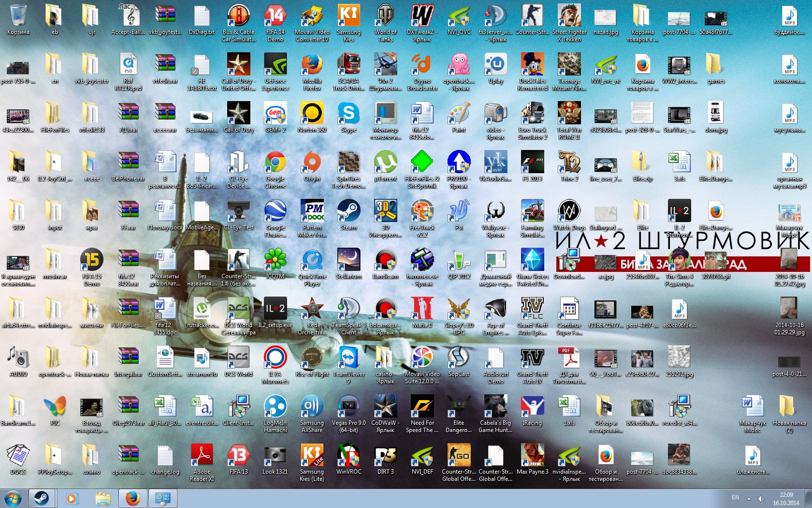Open Total War ROME II shortcut
This screenshot has height=508, width=812.
point(569,121)
